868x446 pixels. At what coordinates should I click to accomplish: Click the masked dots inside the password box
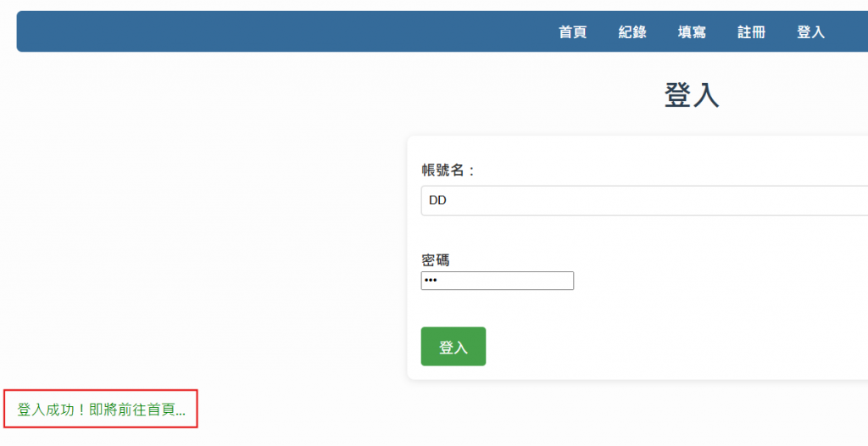click(431, 281)
